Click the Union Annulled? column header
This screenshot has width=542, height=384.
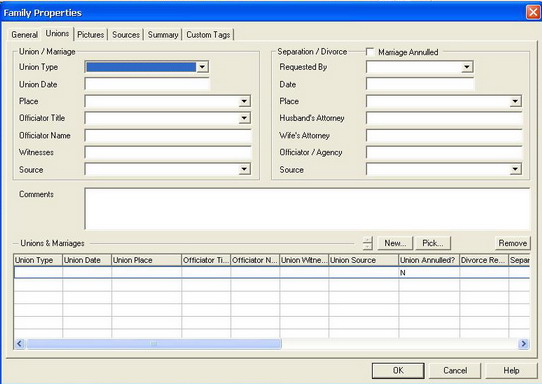[x=429, y=260]
